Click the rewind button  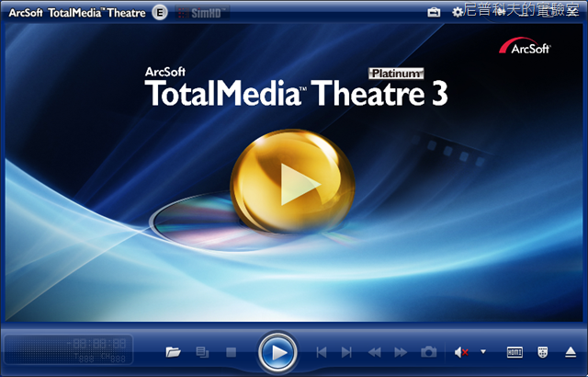374,352
